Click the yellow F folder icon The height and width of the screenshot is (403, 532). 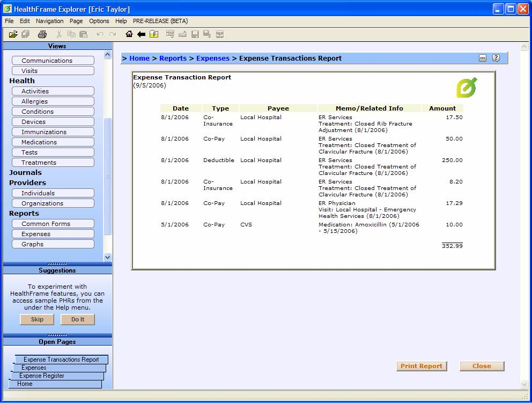tap(154, 34)
